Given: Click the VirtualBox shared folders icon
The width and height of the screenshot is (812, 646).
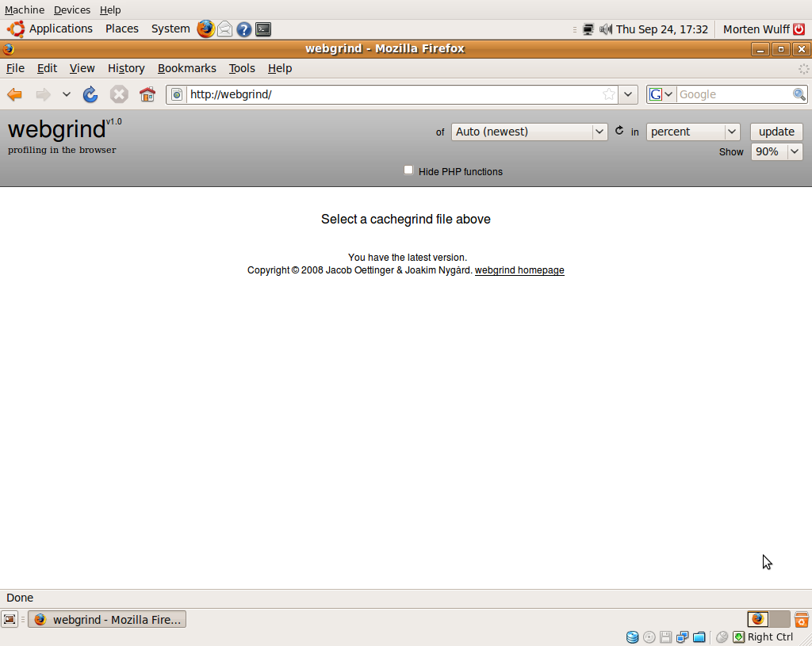Looking at the screenshot, I should pyautogui.click(x=699, y=637).
